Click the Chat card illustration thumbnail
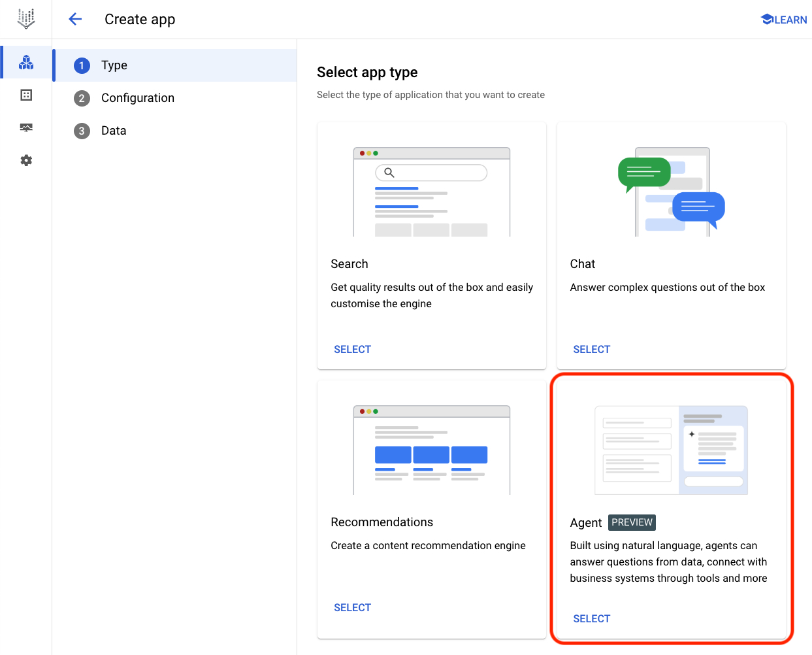Viewport: 812px width, 655px height. pyautogui.click(x=671, y=191)
